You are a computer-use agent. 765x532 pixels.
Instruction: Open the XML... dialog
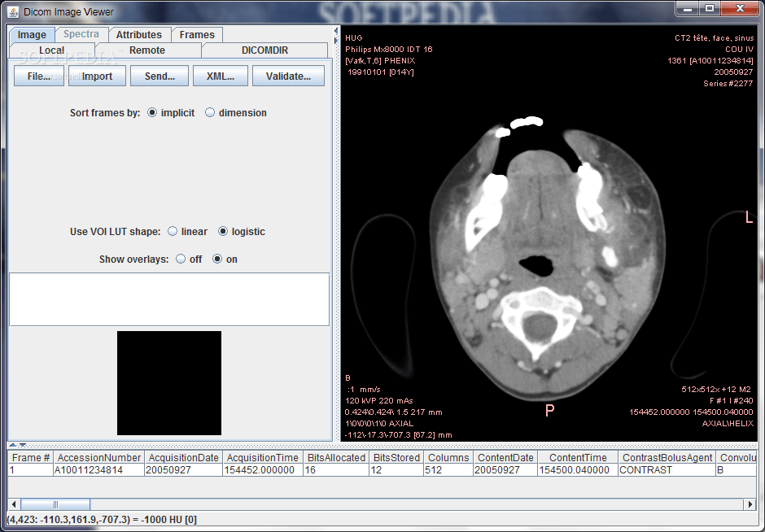click(220, 75)
